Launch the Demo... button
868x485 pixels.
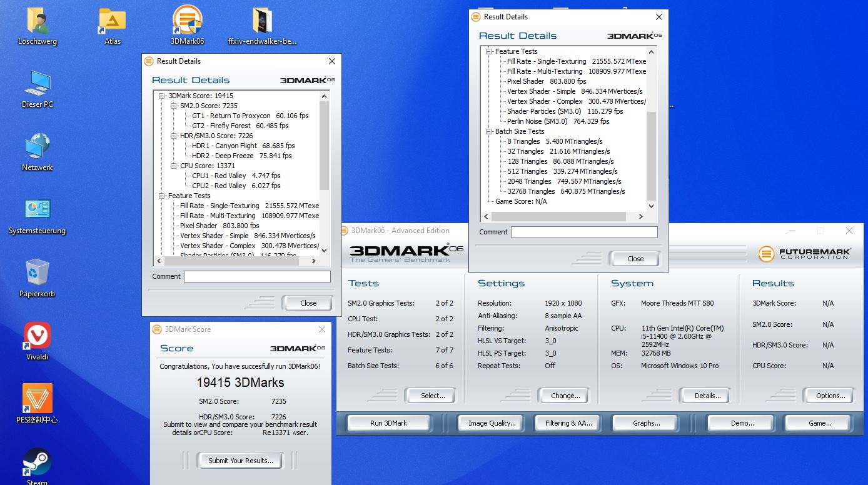(742, 423)
